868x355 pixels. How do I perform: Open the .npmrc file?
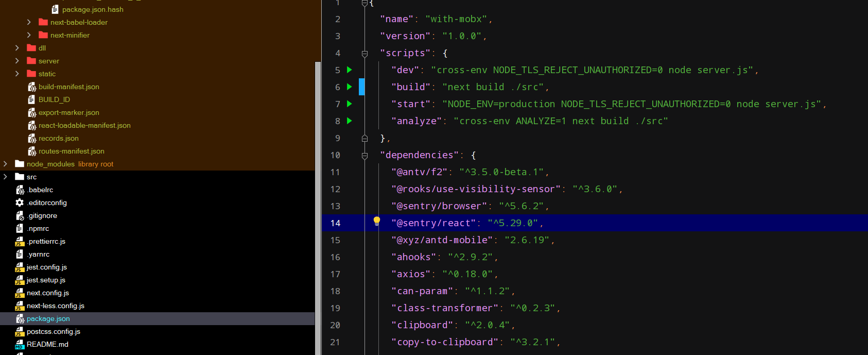(38, 228)
